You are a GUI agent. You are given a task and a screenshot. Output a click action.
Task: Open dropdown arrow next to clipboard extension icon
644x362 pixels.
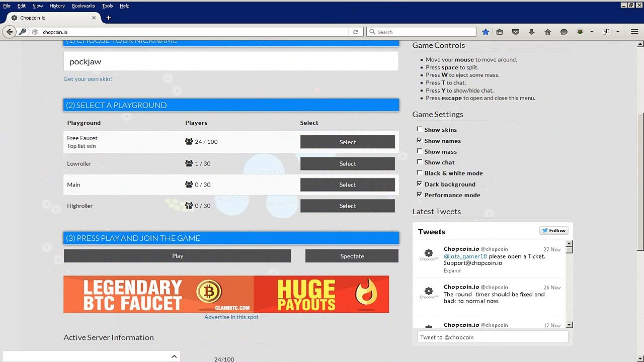click(x=618, y=32)
